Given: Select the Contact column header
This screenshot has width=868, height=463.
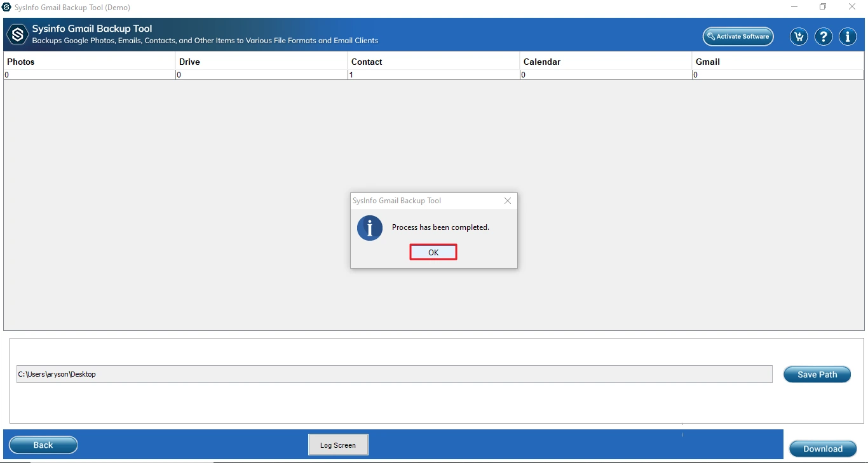Looking at the screenshot, I should tap(433, 62).
